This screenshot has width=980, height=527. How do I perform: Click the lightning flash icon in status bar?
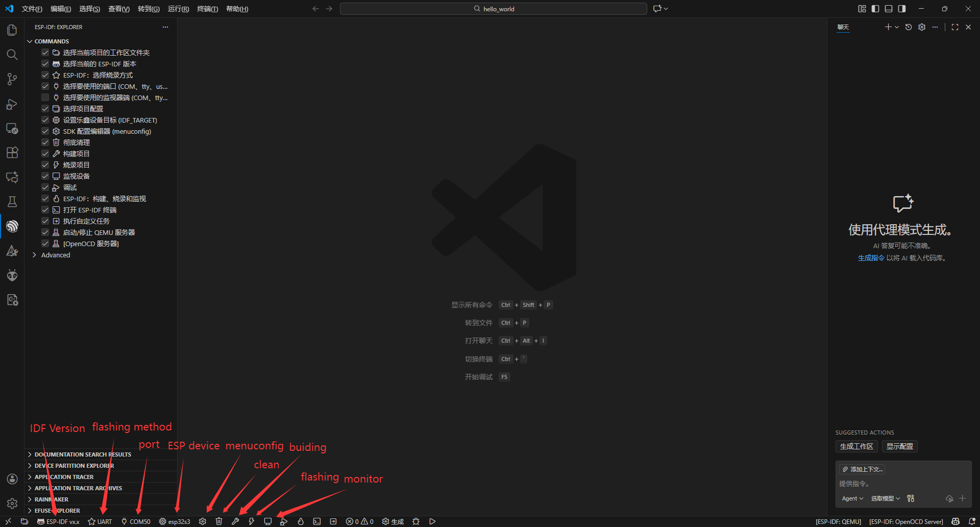(x=251, y=521)
